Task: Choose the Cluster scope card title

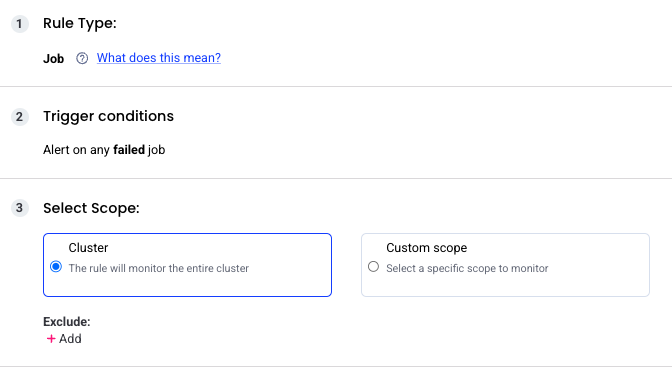Action: coord(88,248)
